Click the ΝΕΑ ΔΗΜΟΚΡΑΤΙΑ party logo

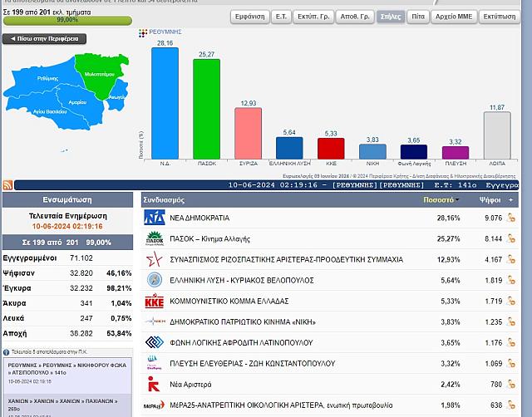[155, 218]
